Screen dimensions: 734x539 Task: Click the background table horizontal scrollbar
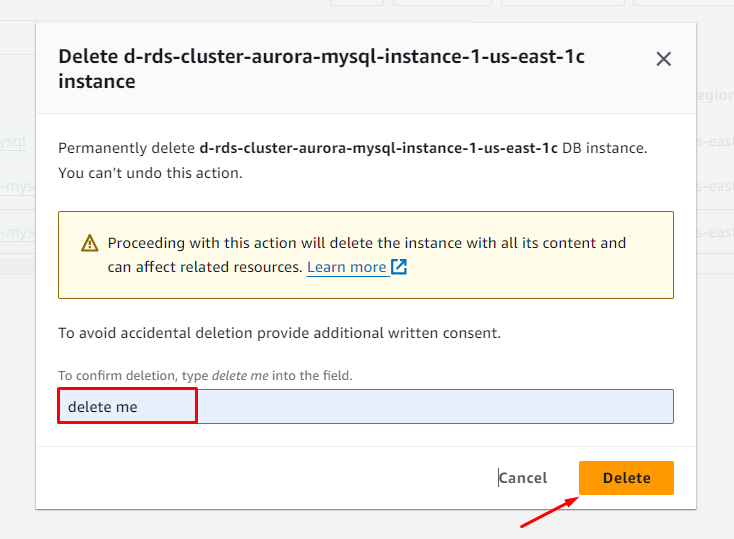coord(17,265)
